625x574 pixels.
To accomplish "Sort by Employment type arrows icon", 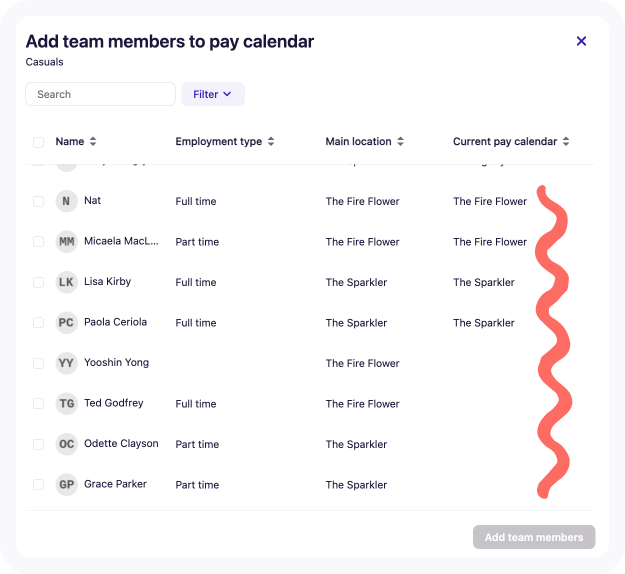I will click(x=271, y=142).
